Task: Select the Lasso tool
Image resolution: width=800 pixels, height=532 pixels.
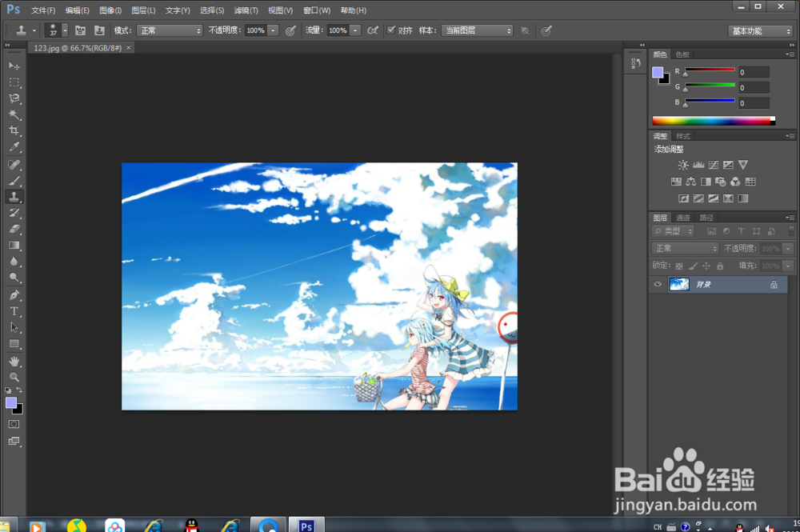Action: (14, 98)
